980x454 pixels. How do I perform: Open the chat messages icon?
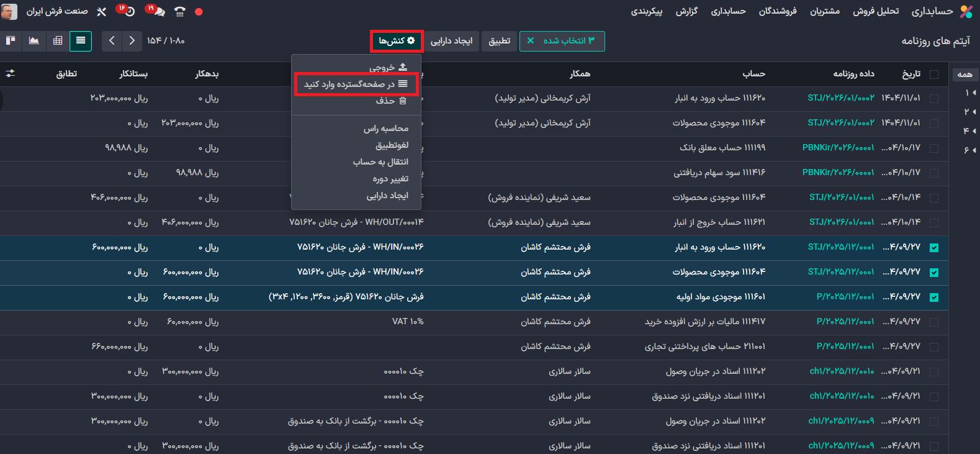(x=158, y=11)
